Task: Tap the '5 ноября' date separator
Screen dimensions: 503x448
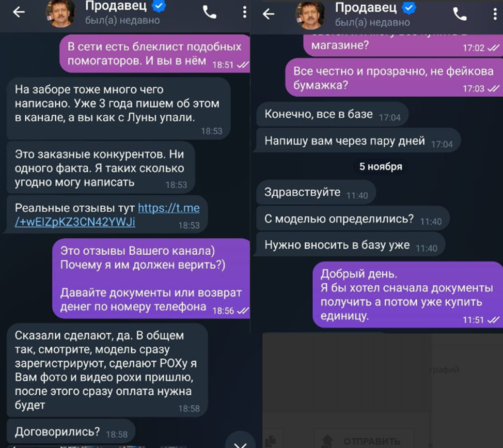Action: (381, 166)
